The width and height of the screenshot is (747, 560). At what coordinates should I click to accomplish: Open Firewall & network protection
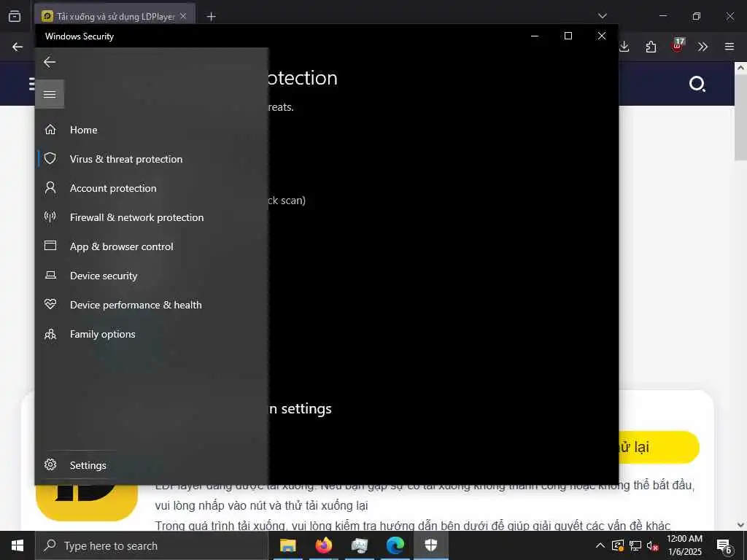152,217
